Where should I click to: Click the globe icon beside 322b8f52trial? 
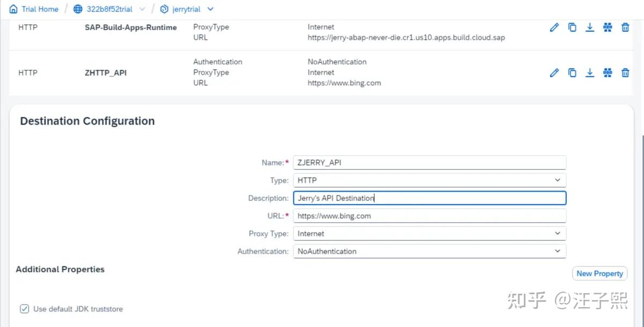tap(78, 9)
